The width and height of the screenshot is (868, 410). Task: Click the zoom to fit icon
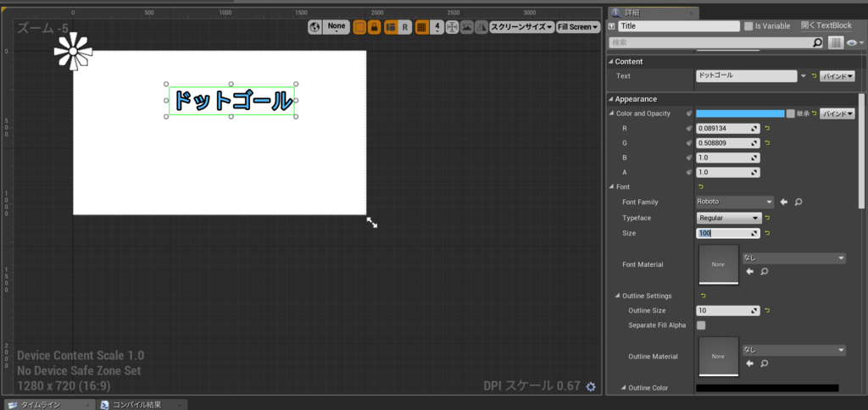click(x=453, y=27)
